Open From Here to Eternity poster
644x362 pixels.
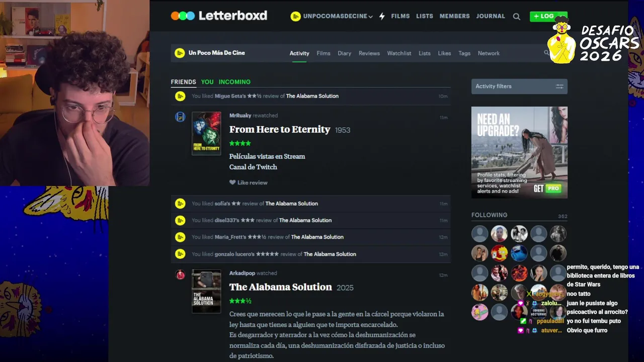point(206,133)
